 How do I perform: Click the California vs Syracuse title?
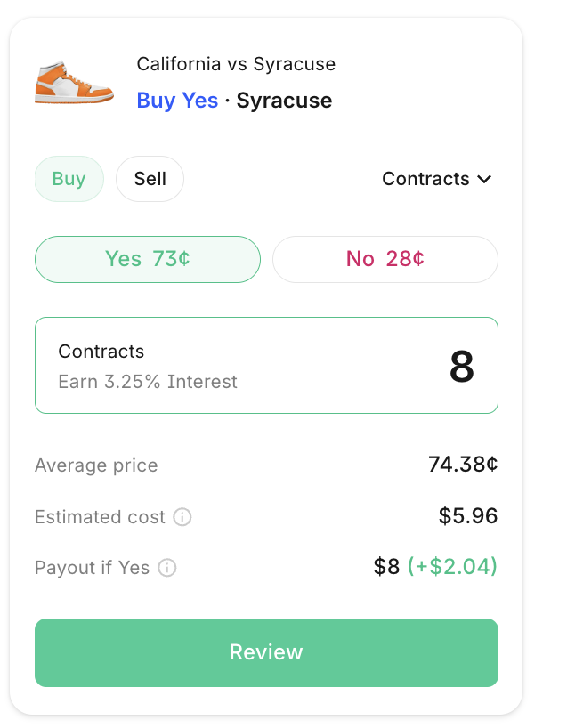(x=236, y=64)
